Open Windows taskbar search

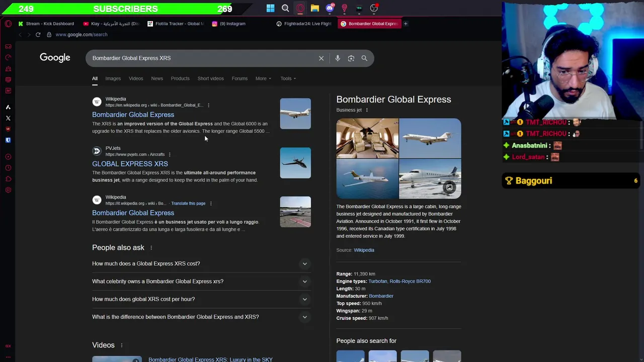point(285,8)
